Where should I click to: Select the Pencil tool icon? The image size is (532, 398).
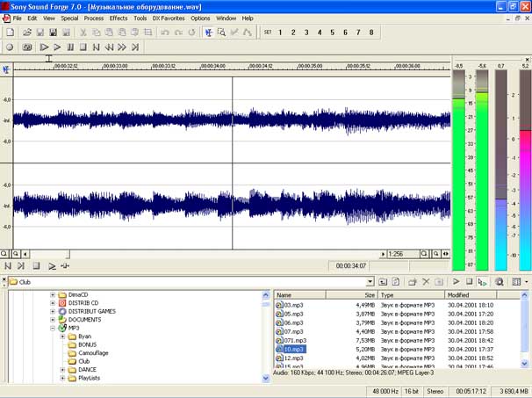tap(234, 33)
